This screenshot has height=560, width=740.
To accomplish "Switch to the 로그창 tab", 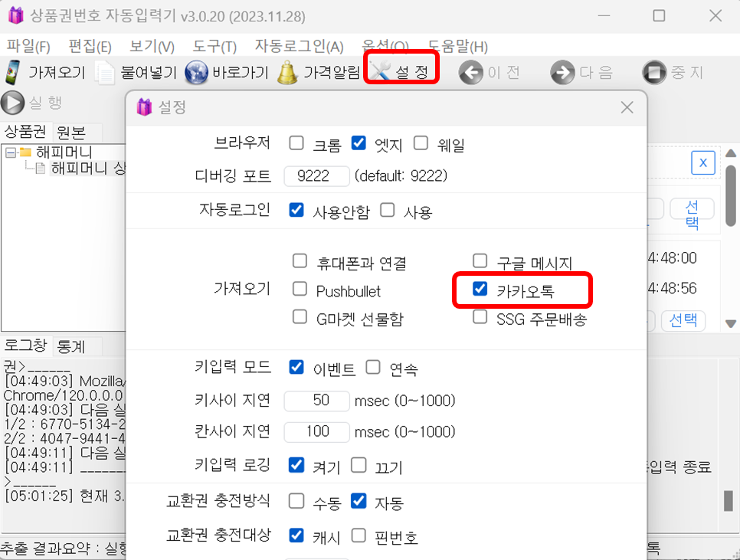I will click(x=25, y=345).
